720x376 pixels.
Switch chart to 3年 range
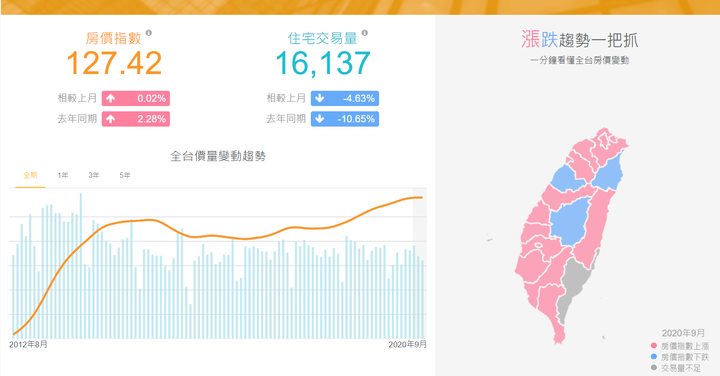94,175
